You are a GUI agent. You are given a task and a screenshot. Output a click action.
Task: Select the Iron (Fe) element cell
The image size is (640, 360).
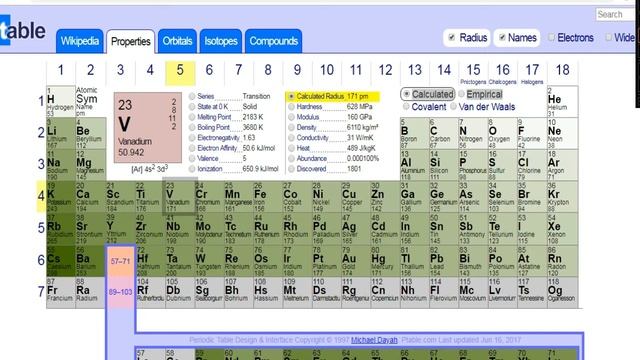pos(267,197)
